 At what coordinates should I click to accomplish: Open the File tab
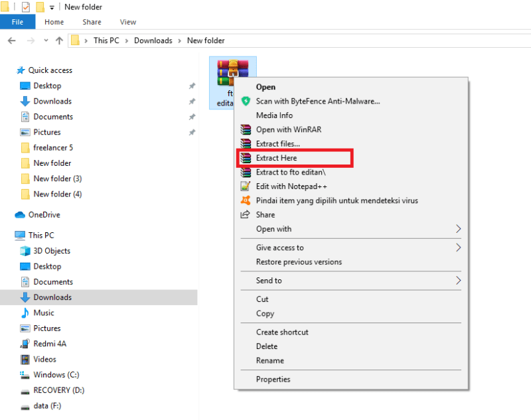[18, 22]
